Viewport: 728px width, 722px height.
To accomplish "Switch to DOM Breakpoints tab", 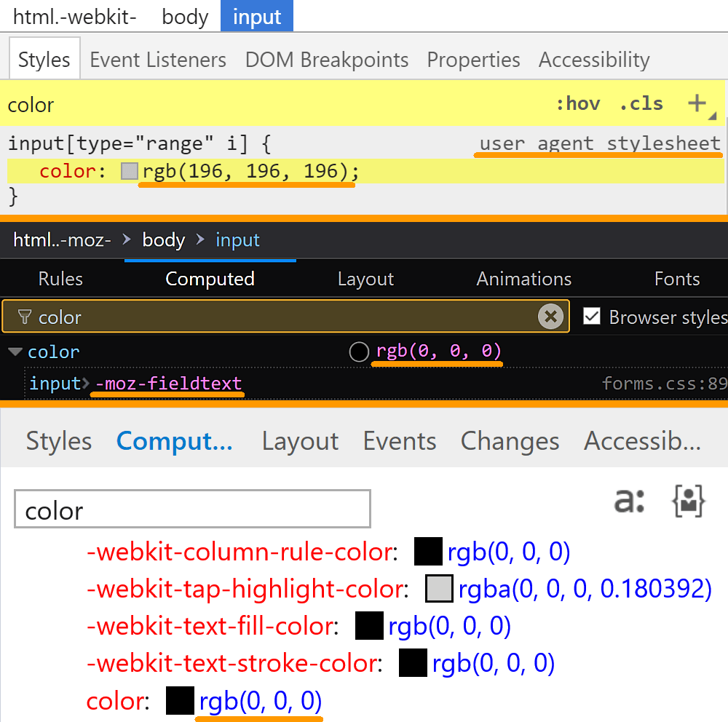I will (x=327, y=60).
